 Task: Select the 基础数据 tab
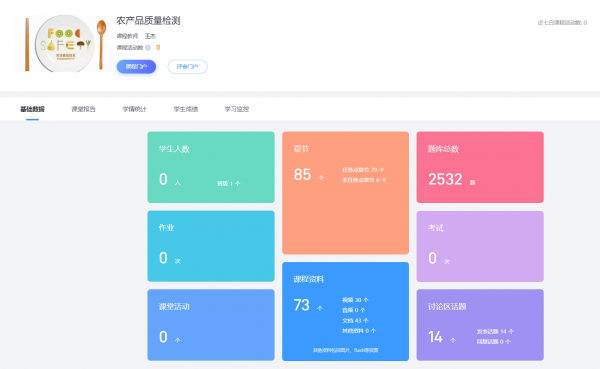click(33, 109)
